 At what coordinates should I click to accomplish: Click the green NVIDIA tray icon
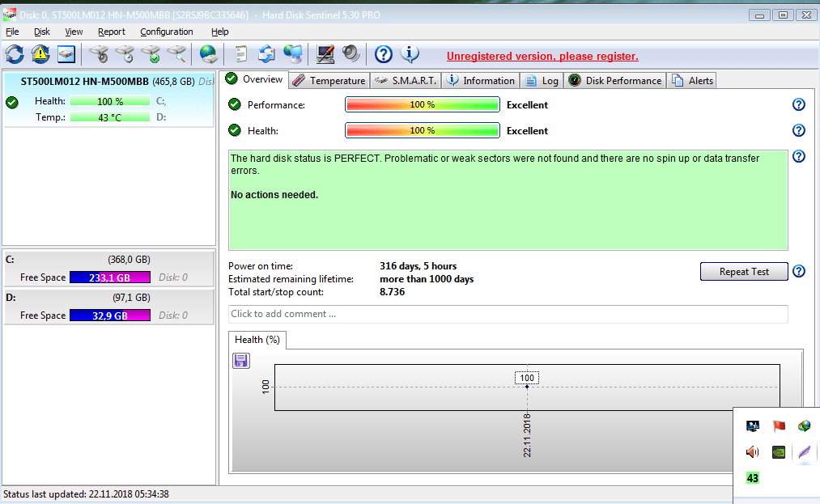point(779,451)
